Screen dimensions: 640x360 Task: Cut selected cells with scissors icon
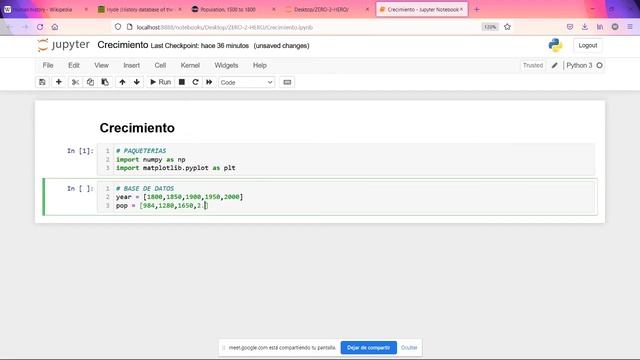75,82
